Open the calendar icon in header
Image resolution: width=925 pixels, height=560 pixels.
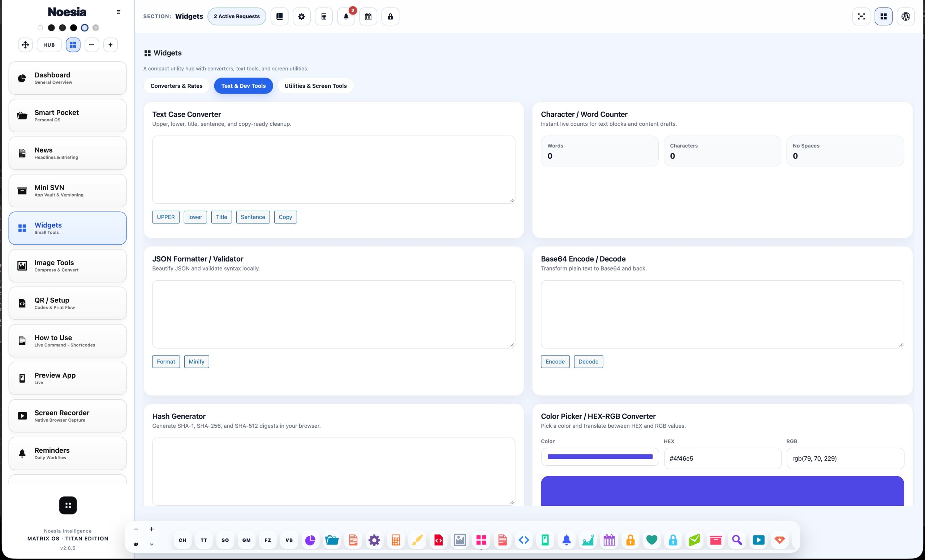coord(368,17)
